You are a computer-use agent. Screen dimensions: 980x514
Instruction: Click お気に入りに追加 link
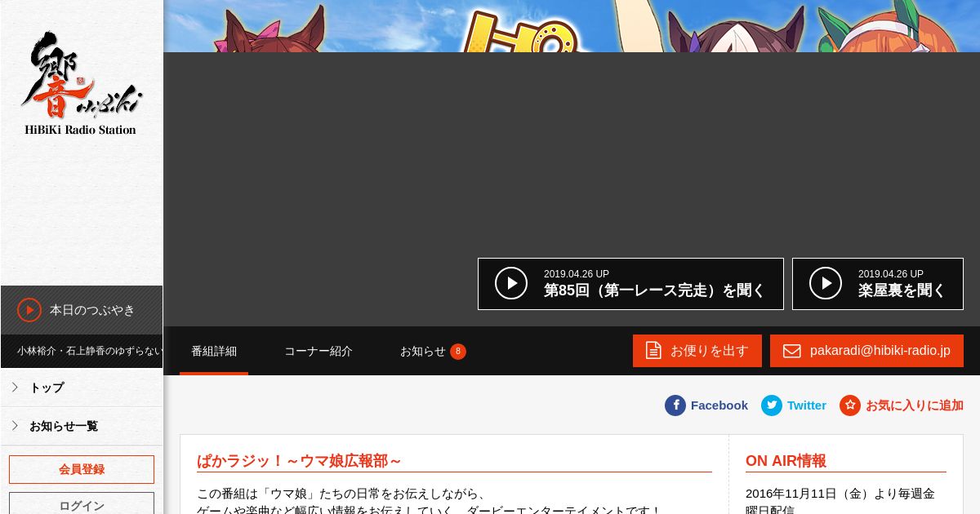[x=902, y=405]
